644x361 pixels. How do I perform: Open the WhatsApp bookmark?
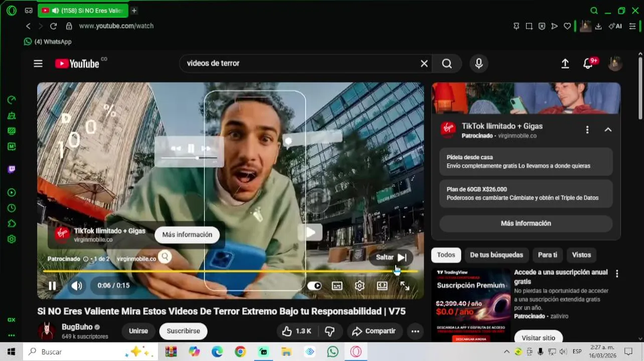point(48,42)
